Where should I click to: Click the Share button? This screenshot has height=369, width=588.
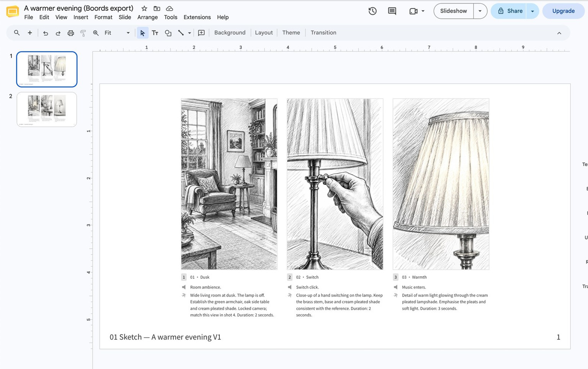pos(509,11)
